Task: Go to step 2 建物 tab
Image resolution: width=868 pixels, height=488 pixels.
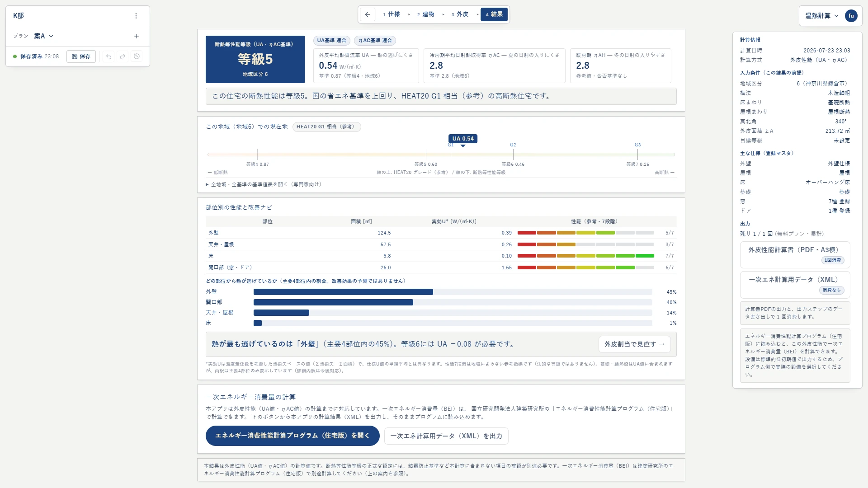Action: 426,14
